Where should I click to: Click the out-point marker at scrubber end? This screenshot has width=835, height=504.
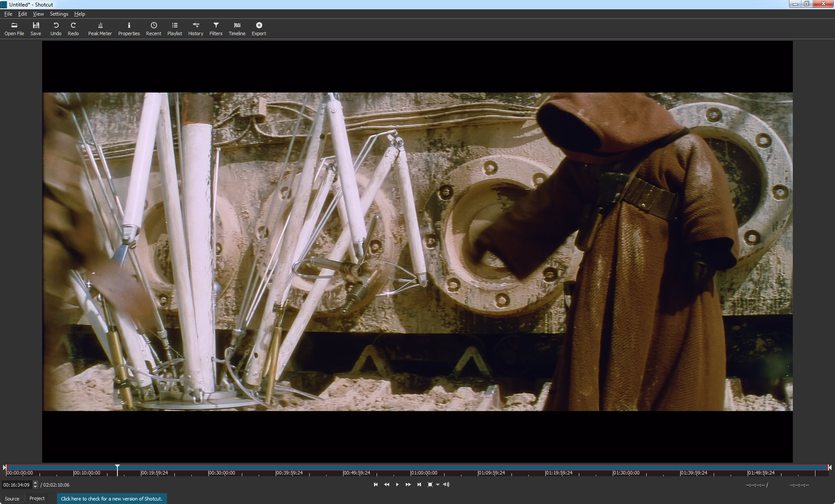click(830, 468)
